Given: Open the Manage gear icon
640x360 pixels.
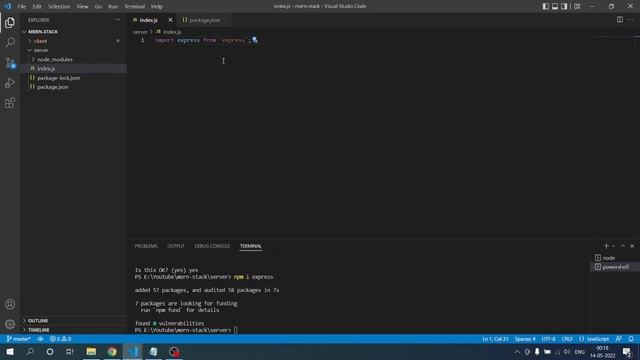Looking at the screenshot, I should point(10,324).
